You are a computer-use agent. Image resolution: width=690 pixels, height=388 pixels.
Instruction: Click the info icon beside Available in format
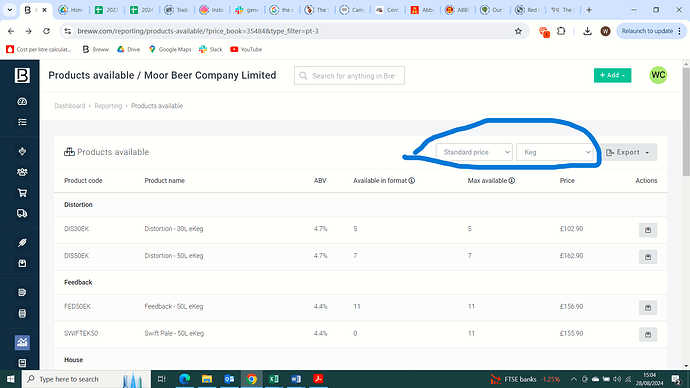click(x=411, y=180)
